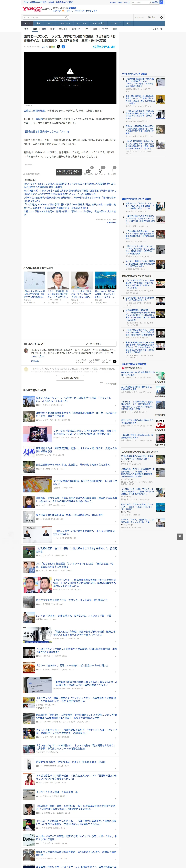Go to the スポーツ category tab
This screenshot has height=868, width=186.
point(76,29)
